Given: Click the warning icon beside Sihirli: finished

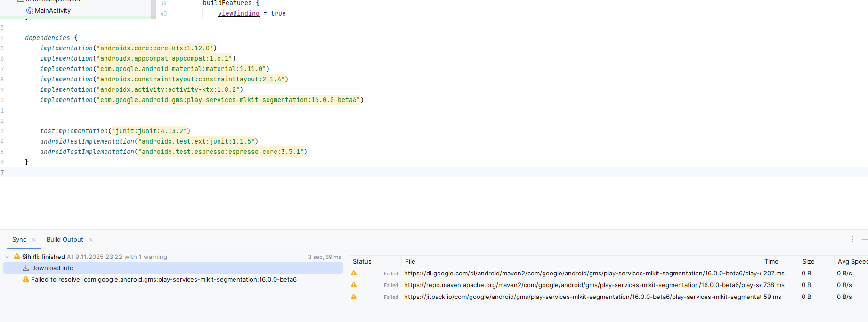Looking at the screenshot, I should tap(17, 257).
